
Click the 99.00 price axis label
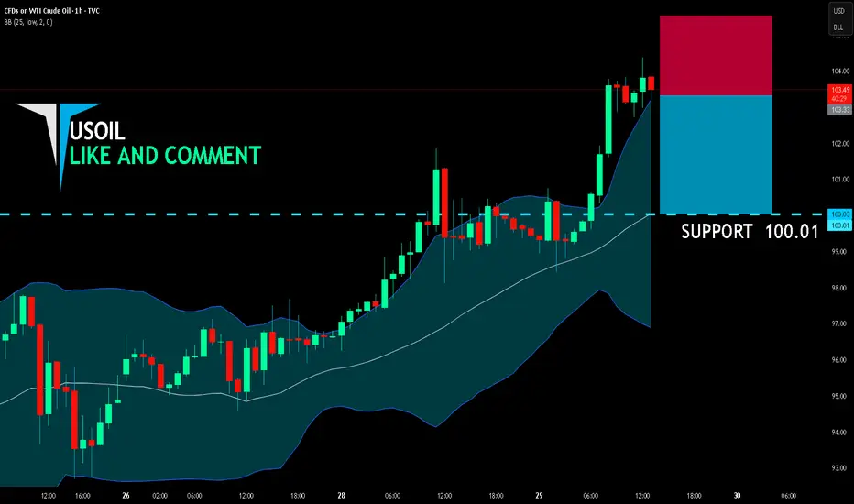tap(840, 252)
